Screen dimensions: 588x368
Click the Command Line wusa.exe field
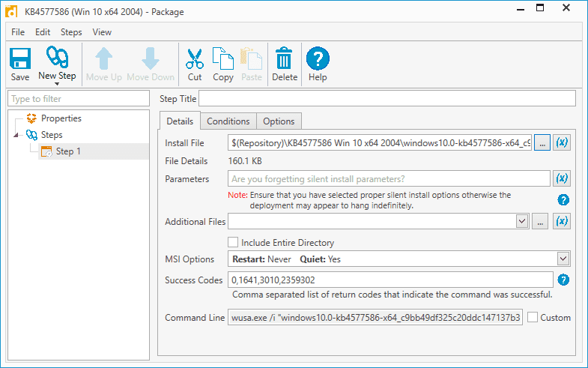coord(375,317)
